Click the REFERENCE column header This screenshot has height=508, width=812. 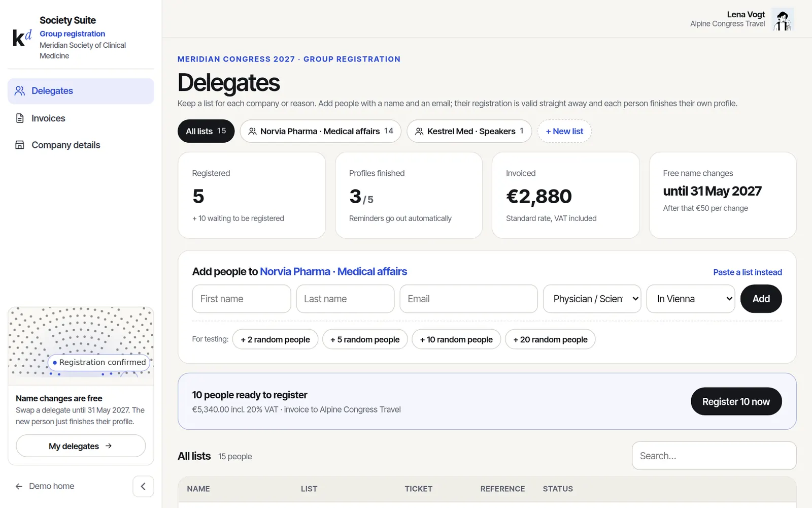click(x=502, y=489)
